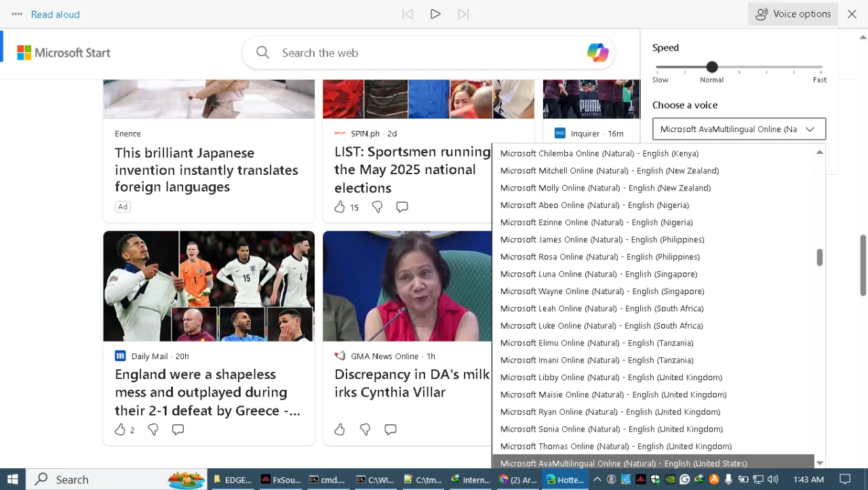This screenshot has height=490, width=868.
Task: Click the Copilot icon in search box
Action: pyautogui.click(x=597, y=53)
